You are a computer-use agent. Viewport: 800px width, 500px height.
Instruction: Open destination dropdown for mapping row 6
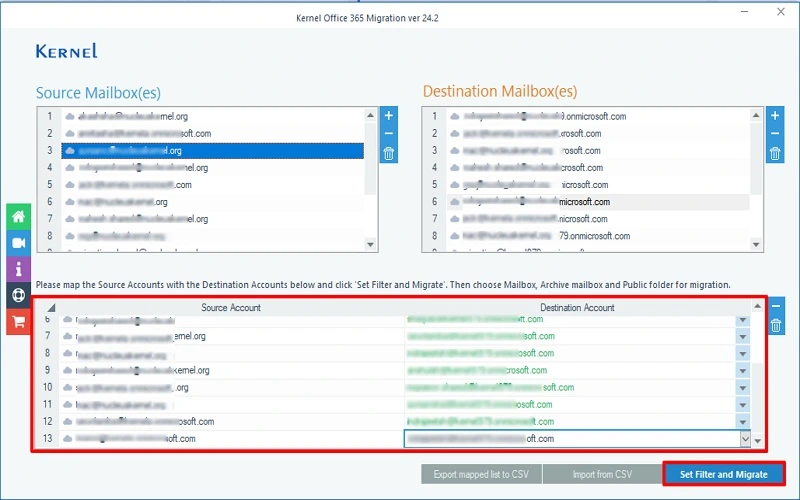click(743, 320)
